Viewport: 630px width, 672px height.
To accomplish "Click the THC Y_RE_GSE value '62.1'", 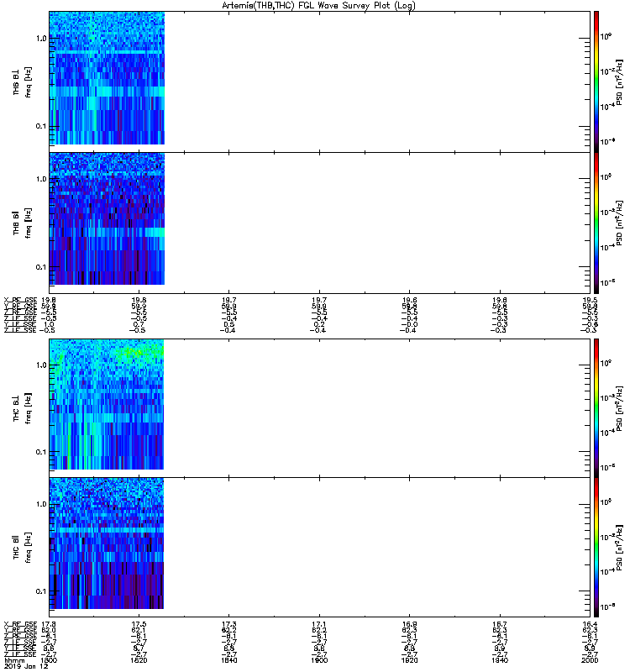I will pyautogui.click(x=139, y=630).
